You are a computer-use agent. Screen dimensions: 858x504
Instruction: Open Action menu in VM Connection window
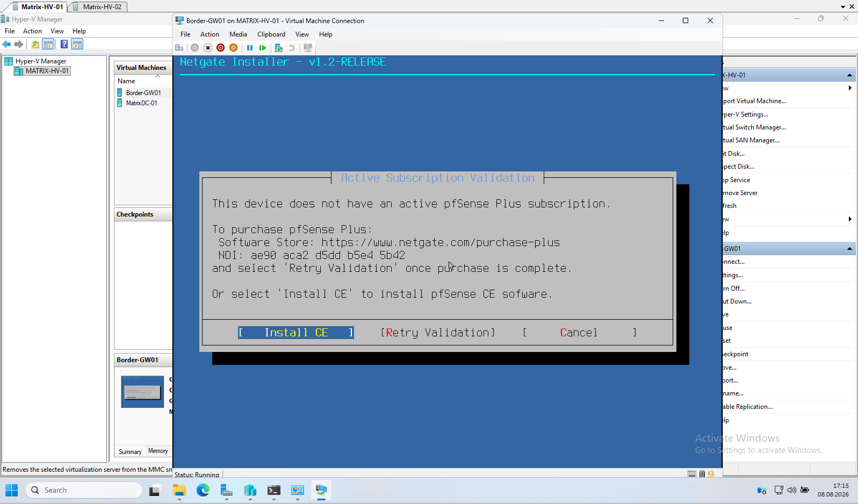pyautogui.click(x=210, y=34)
